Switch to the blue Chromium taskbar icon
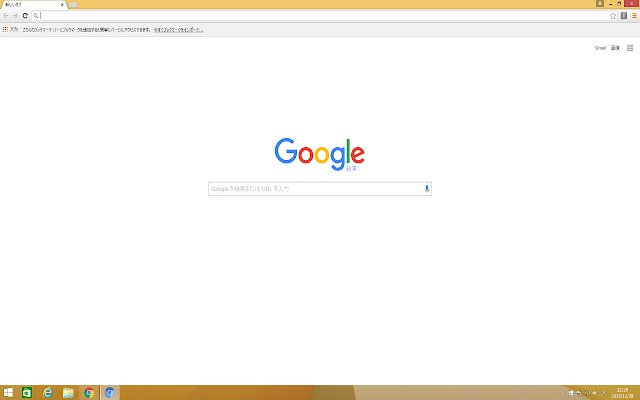This screenshot has height=400, width=640. click(109, 393)
